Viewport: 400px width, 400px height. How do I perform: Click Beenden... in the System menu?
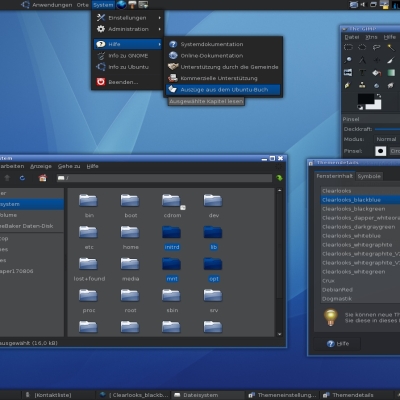click(x=128, y=82)
